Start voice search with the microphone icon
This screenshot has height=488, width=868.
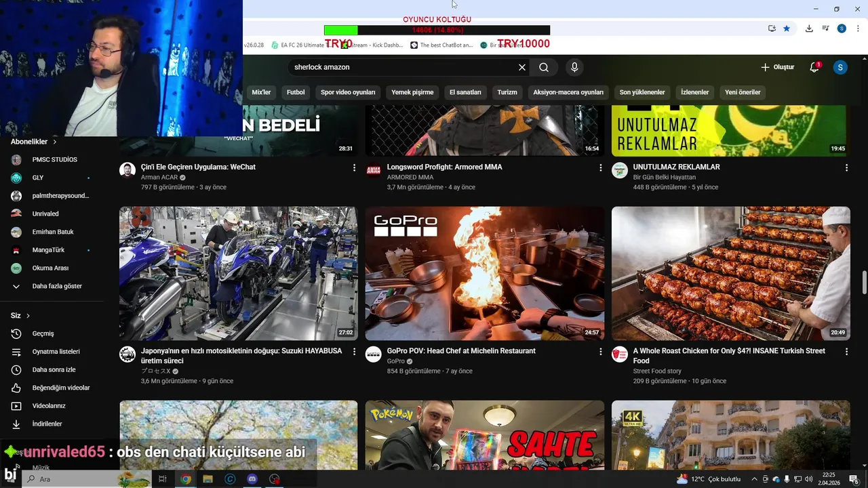tap(574, 67)
